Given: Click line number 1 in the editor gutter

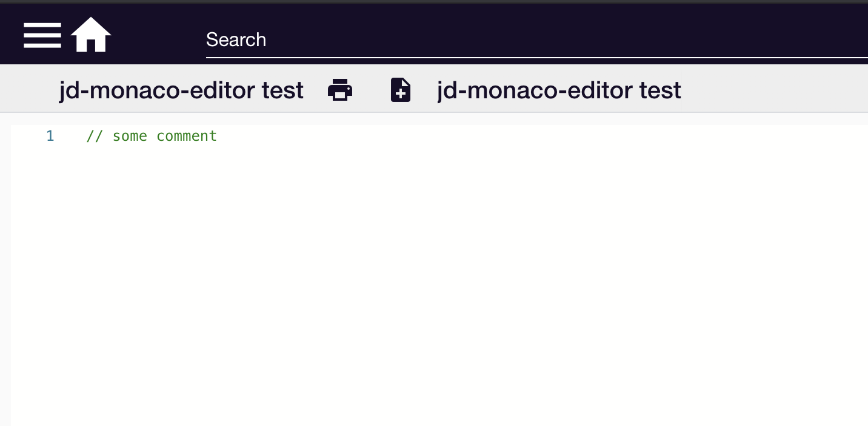Looking at the screenshot, I should pyautogui.click(x=50, y=136).
